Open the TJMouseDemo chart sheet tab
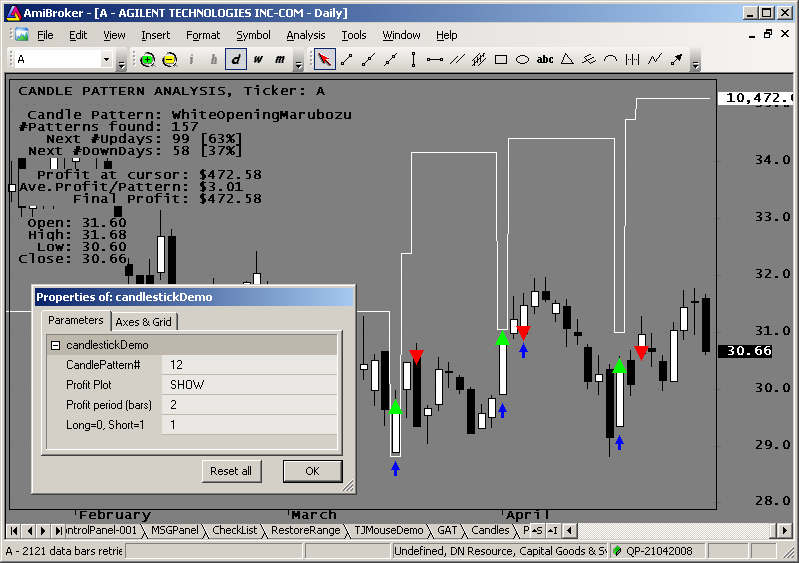The image size is (799, 563). coord(389,530)
